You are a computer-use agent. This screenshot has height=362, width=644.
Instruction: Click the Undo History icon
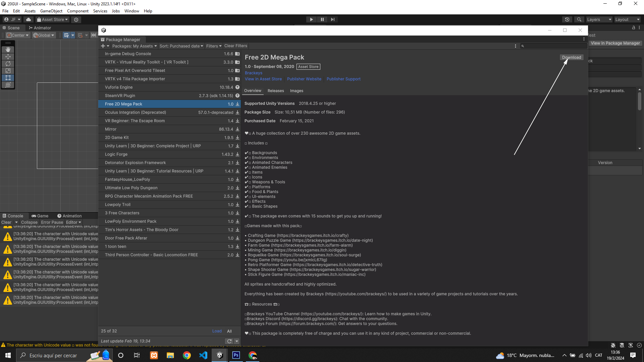pos(567,19)
